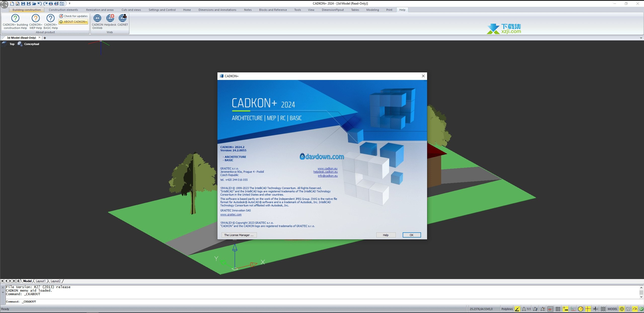Screen dimensions: 644x313
Task: Toggle lineweight/dynamic input plus-minus icon
Action: tap(565, 309)
